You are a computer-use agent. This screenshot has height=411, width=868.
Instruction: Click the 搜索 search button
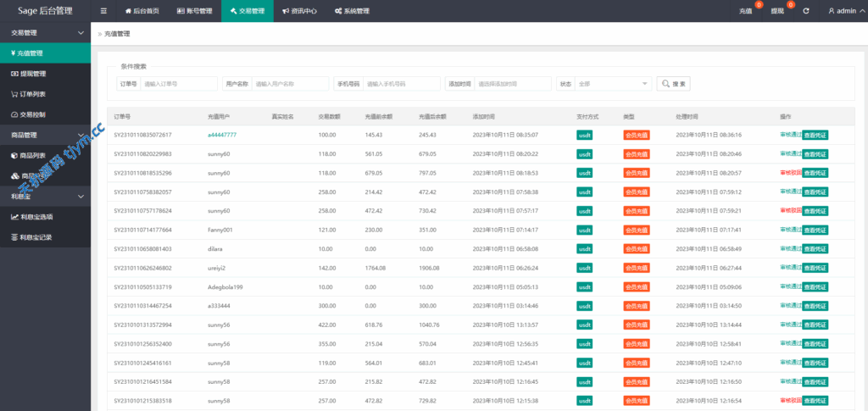(674, 84)
